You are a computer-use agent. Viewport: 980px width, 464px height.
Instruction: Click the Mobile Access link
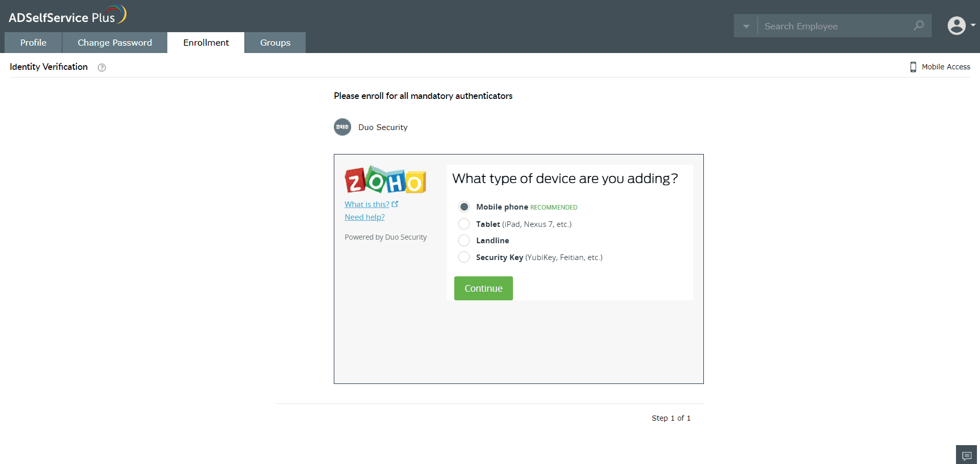click(946, 67)
